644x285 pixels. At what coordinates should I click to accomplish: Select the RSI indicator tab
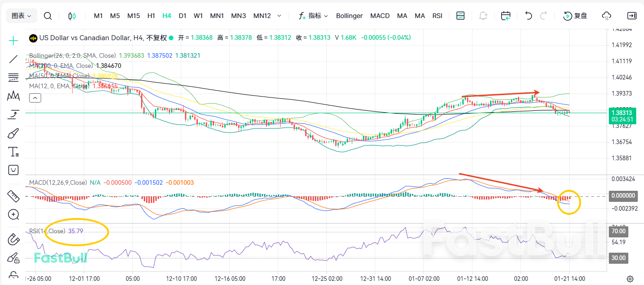coord(437,15)
